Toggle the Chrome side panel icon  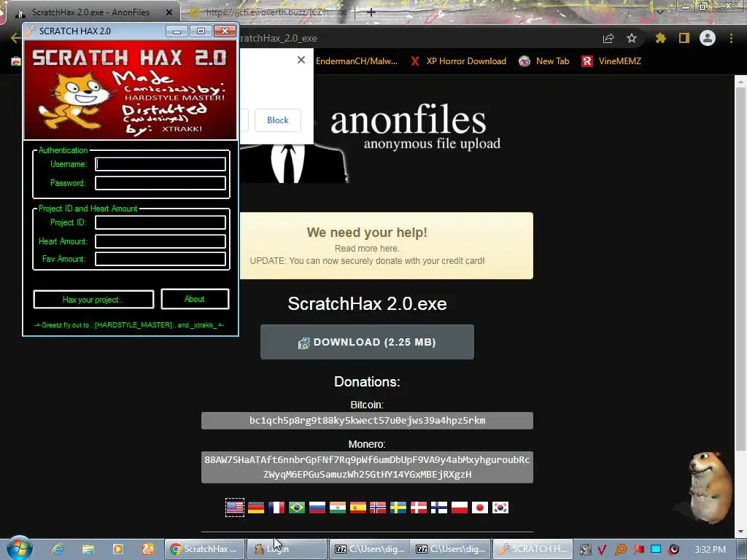[684, 38]
